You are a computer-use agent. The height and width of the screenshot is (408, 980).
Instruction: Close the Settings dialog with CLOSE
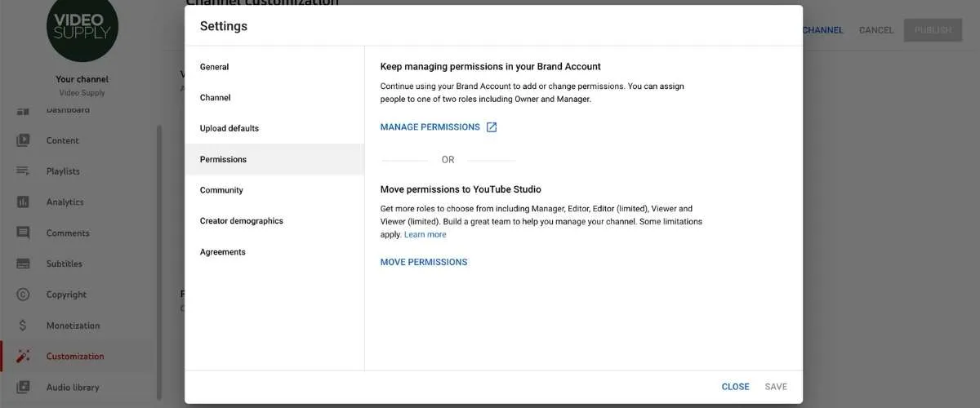tap(735, 387)
